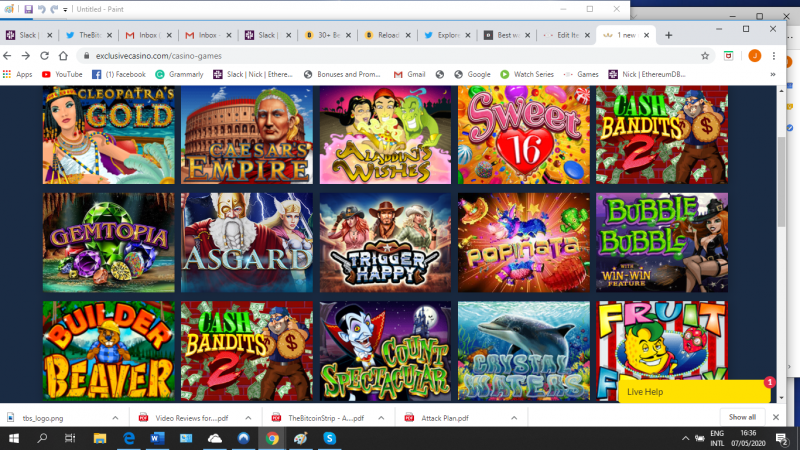Open the Bubble Bubble game thumbnail
The height and width of the screenshot is (450, 800).
coord(662,242)
